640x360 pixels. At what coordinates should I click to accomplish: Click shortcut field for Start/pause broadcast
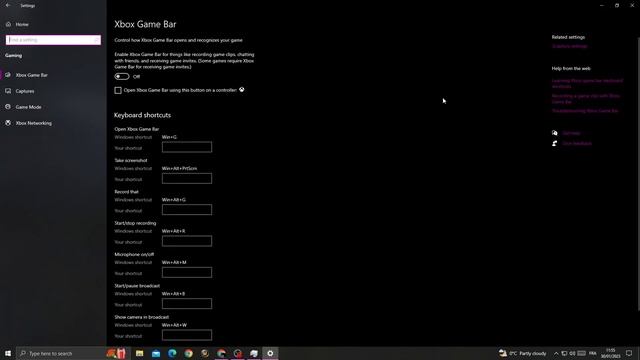(x=187, y=304)
